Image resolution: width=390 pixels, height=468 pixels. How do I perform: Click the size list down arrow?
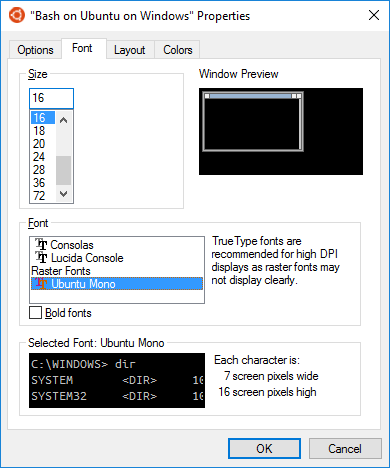64,194
